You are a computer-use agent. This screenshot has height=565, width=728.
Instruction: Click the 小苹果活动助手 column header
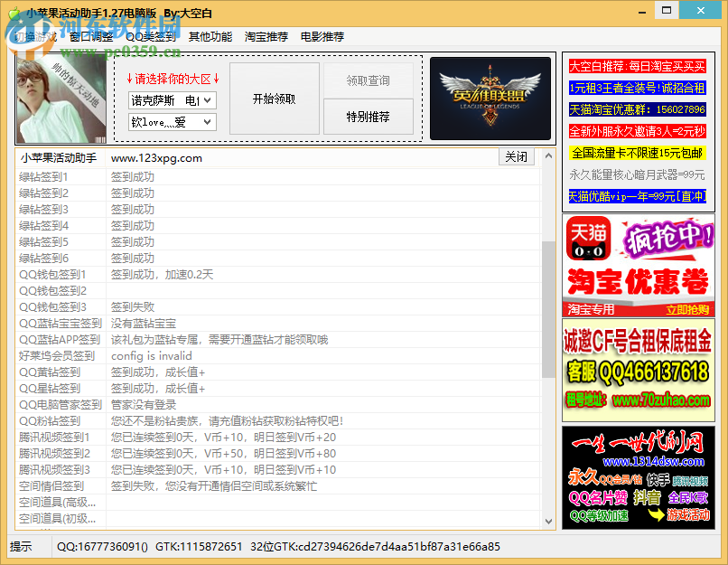point(61,158)
